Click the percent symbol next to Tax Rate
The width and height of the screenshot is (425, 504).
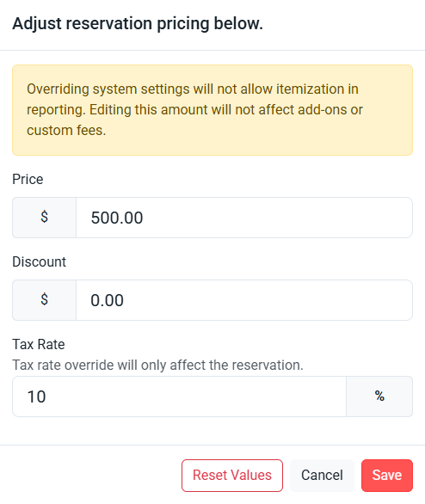(379, 396)
